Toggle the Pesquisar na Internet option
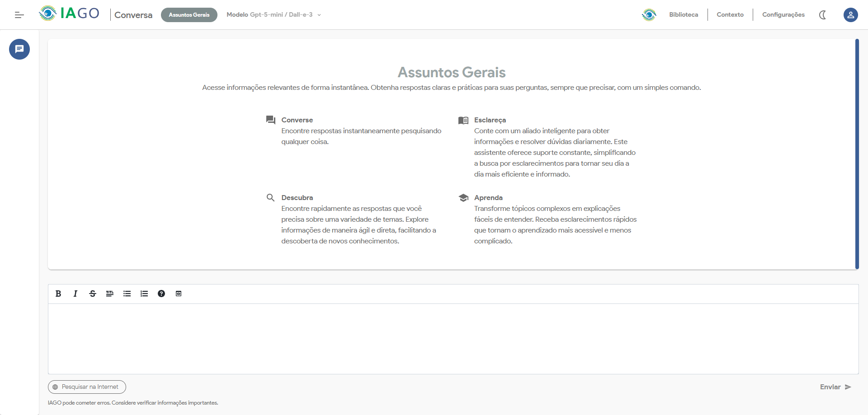 [x=87, y=387]
